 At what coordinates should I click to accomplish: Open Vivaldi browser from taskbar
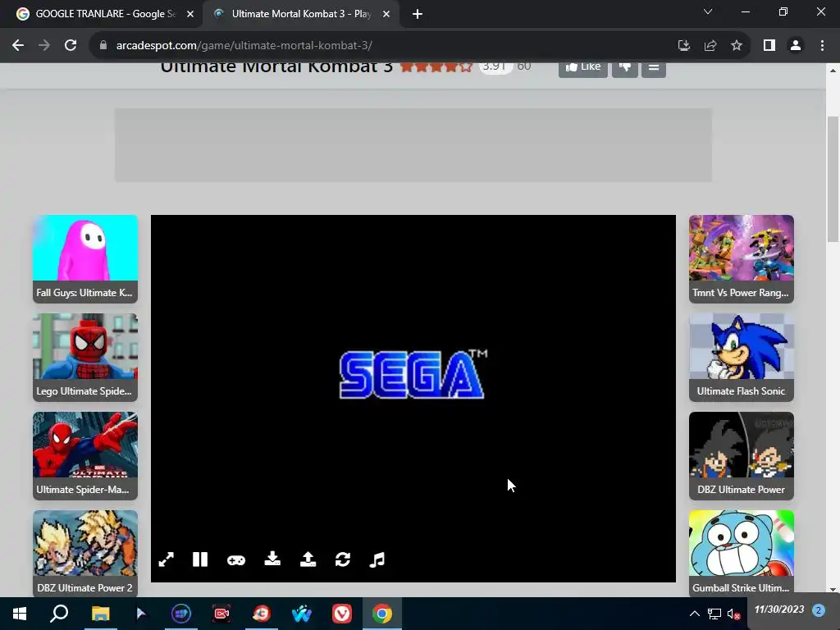(342, 614)
